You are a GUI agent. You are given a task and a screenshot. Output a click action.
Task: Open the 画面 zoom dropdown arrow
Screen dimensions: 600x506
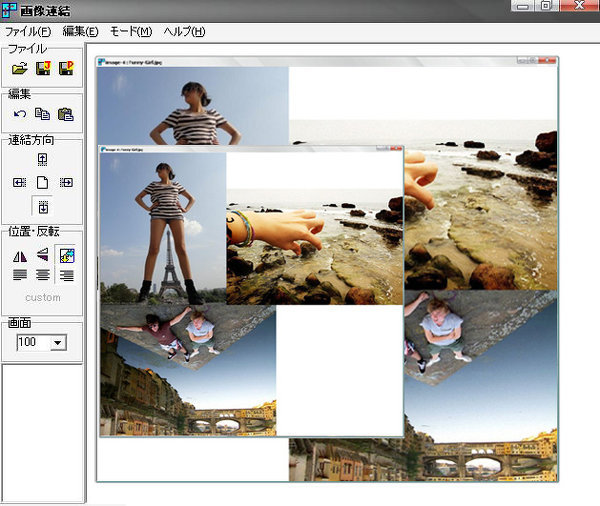pyautogui.click(x=57, y=343)
